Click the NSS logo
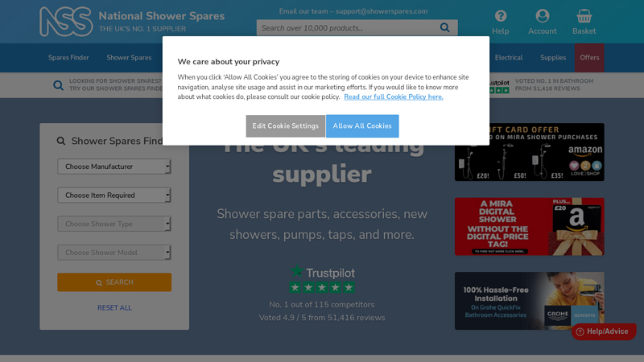 pyautogui.click(x=66, y=22)
